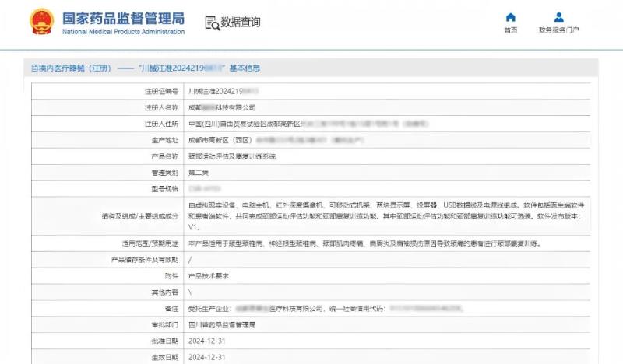The image size is (623, 364).
Task: Click the home icon above 首页
Action: tap(511, 17)
